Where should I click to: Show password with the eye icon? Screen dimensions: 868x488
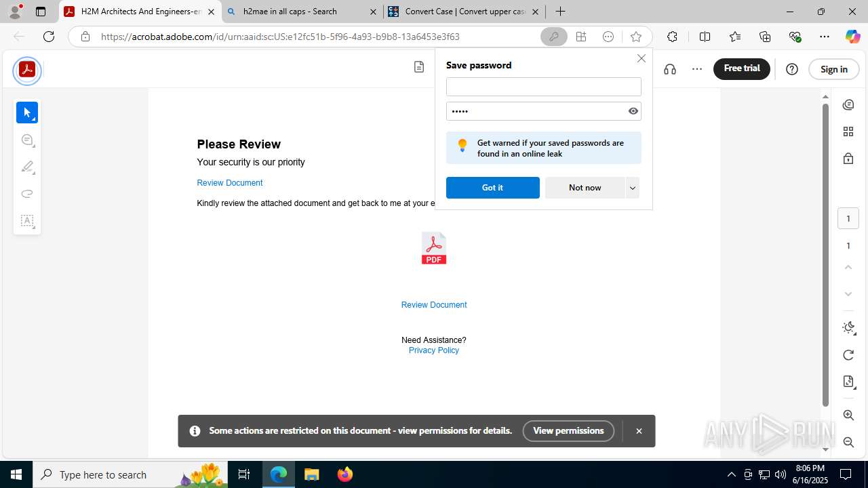click(x=633, y=111)
